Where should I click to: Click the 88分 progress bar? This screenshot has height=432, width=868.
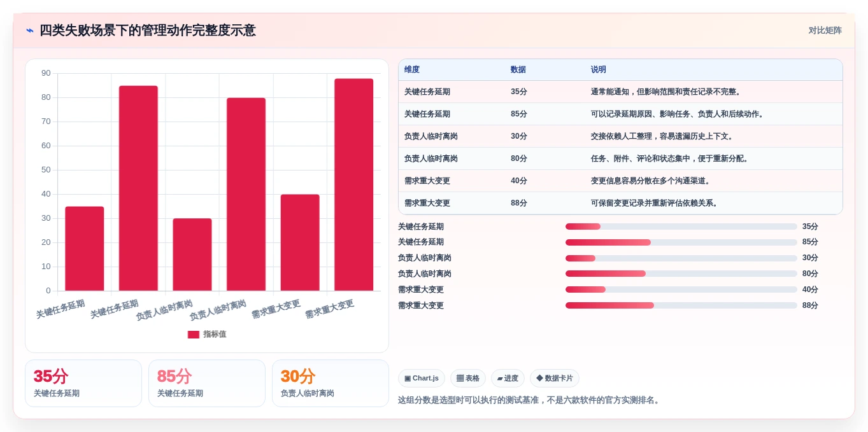(x=681, y=305)
